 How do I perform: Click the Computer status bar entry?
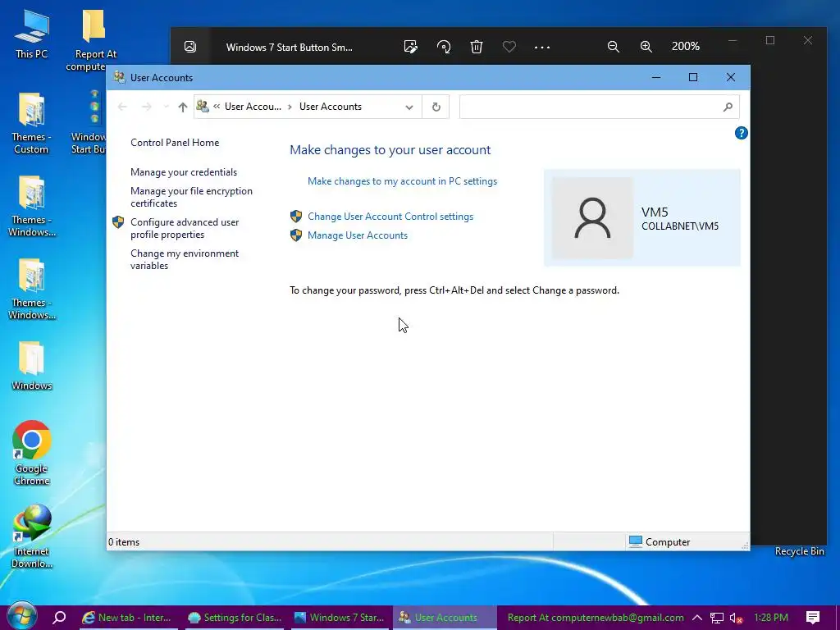point(660,541)
